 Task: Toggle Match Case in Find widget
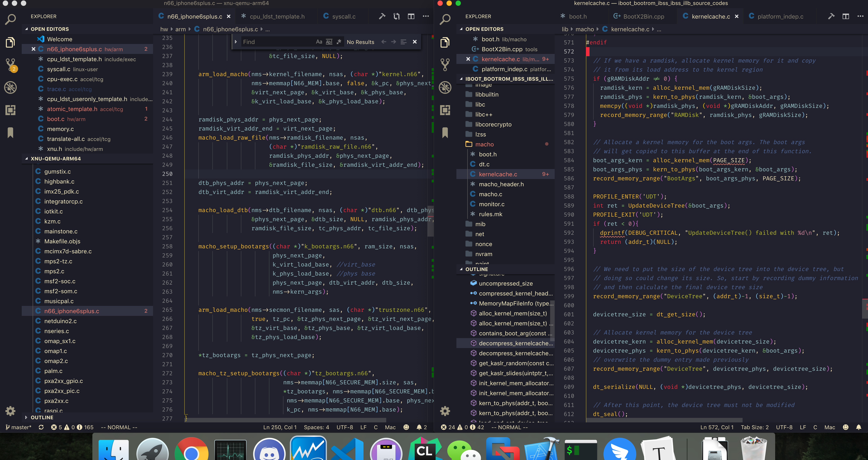tap(319, 42)
